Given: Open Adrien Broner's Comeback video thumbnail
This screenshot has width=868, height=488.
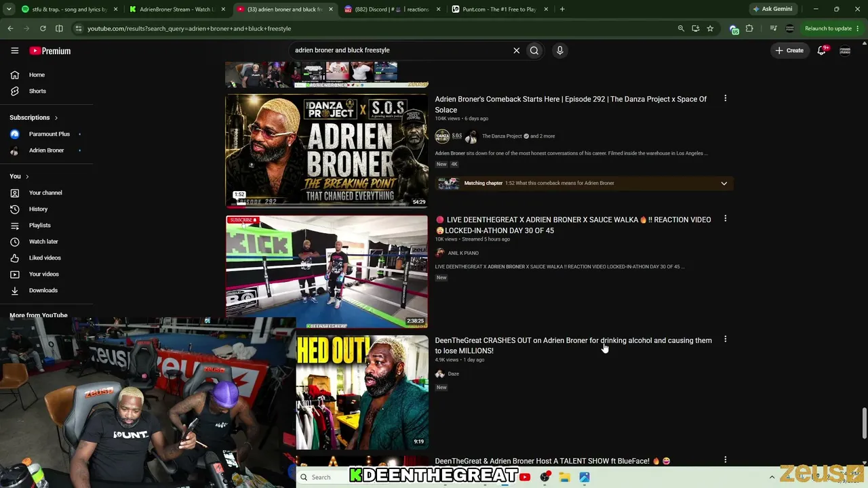Looking at the screenshot, I should point(327,150).
